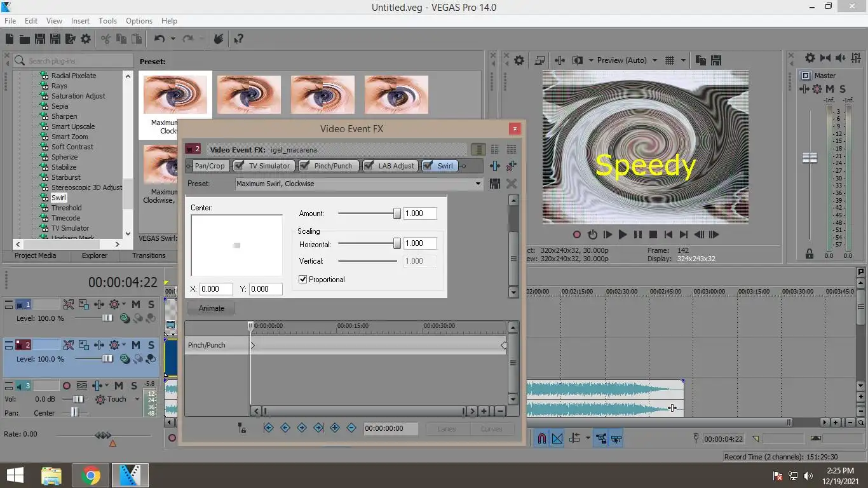Toggle the LAB Adjust effect checkbox
This screenshot has height=488, width=868.
click(x=369, y=166)
